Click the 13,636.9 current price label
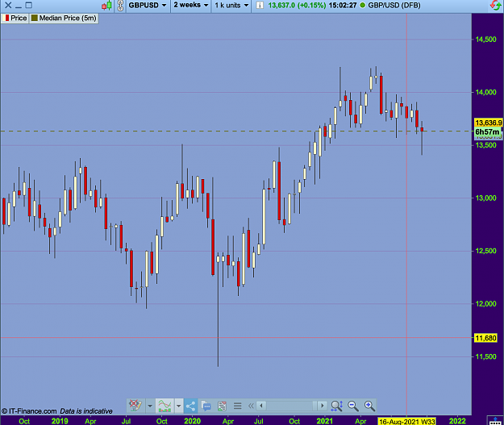 coord(488,123)
